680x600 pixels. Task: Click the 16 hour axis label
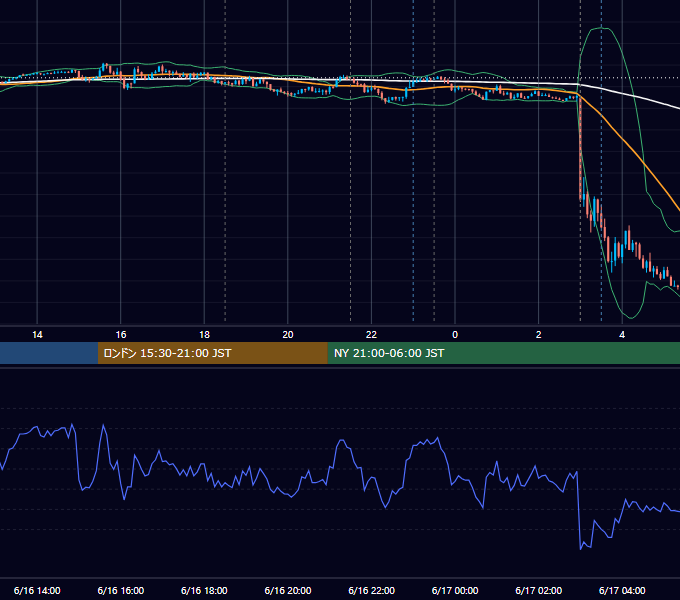point(121,335)
